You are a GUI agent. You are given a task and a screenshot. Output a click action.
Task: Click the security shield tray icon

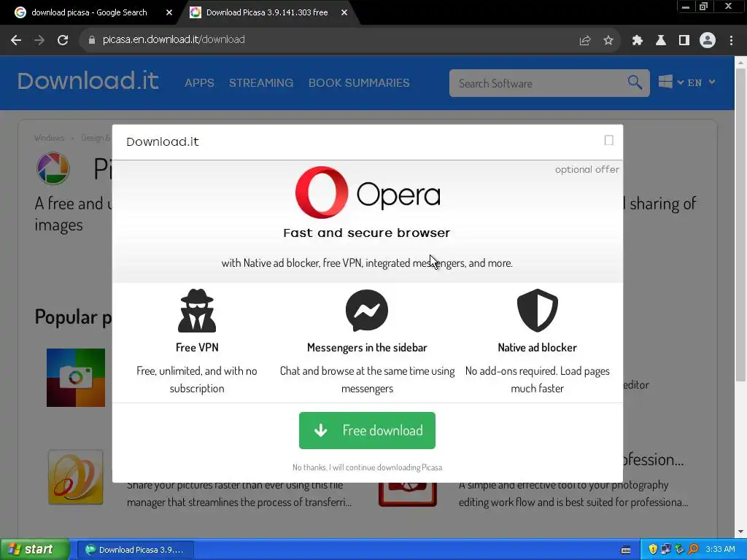point(653,550)
